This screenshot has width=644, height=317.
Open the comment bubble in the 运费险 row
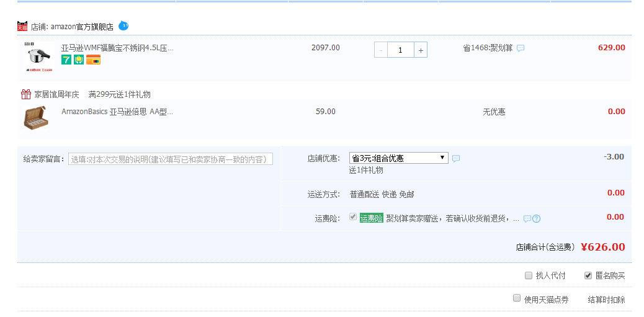pyautogui.click(x=527, y=219)
